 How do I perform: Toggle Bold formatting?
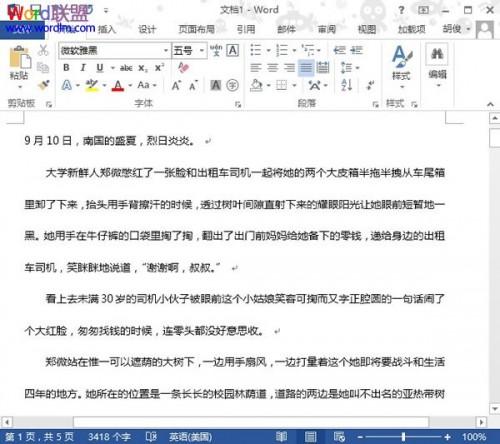(66, 68)
